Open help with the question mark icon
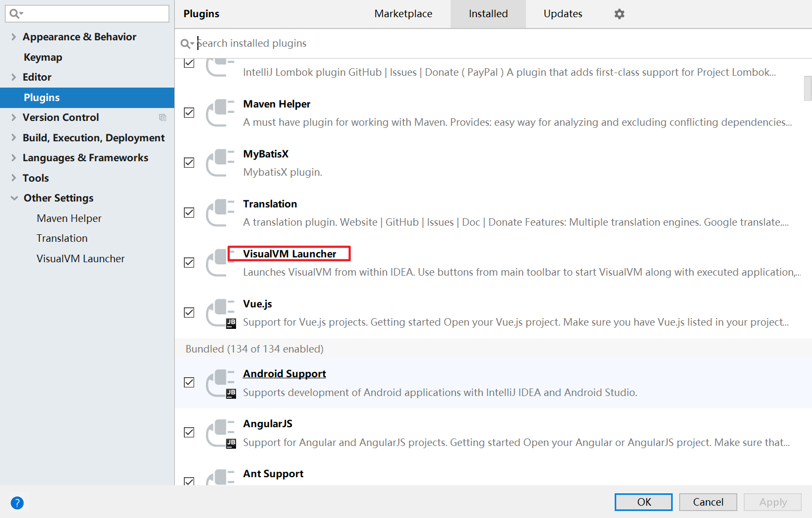 [17, 503]
